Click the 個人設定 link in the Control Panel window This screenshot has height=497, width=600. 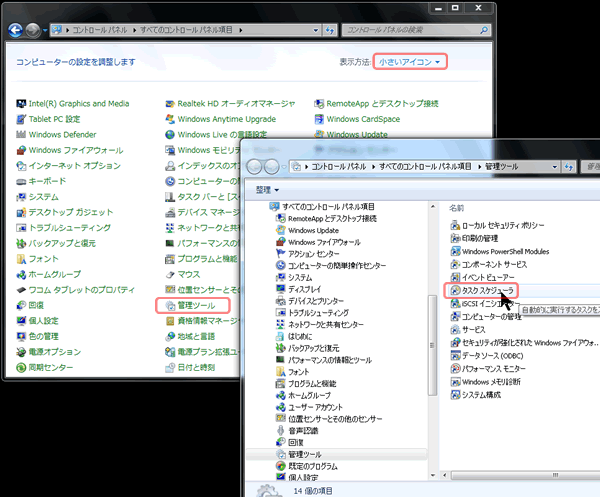pyautogui.click(x=44, y=321)
